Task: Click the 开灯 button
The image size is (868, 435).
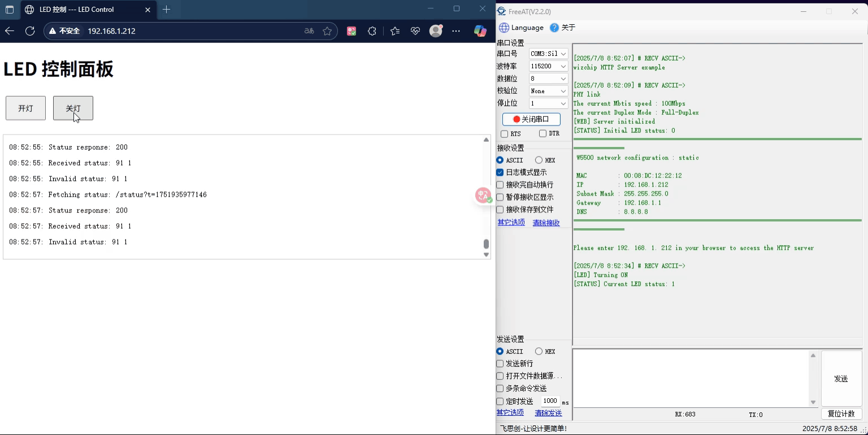Action: click(x=25, y=108)
